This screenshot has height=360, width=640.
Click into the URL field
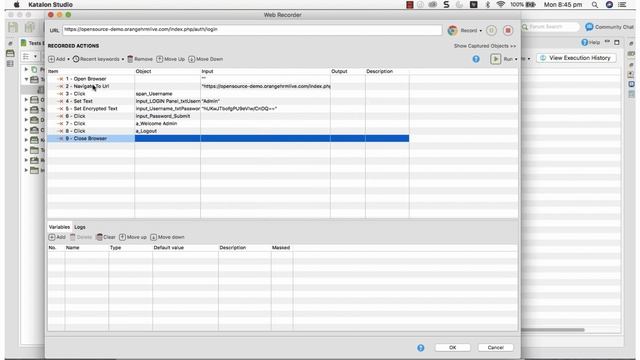[x=252, y=30]
